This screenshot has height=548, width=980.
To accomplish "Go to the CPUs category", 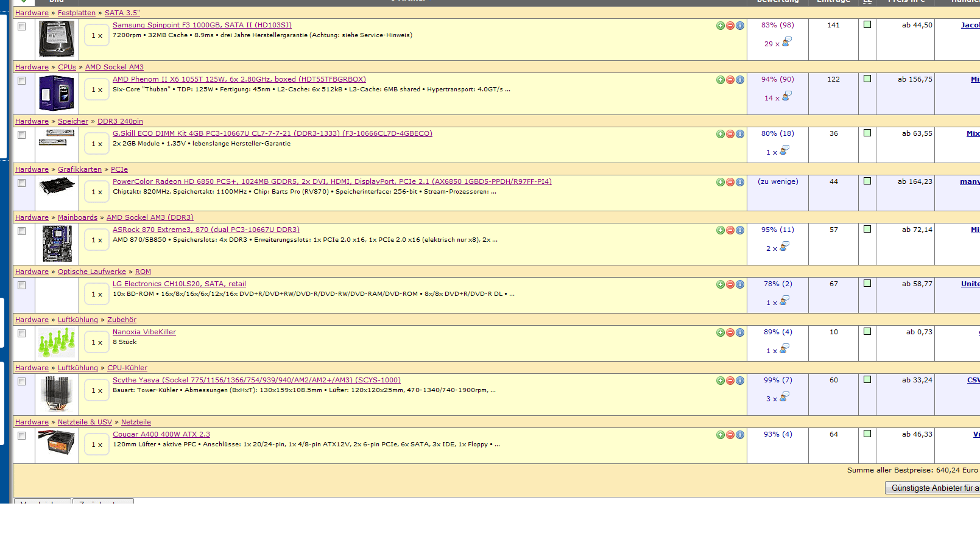I will pyautogui.click(x=67, y=68).
